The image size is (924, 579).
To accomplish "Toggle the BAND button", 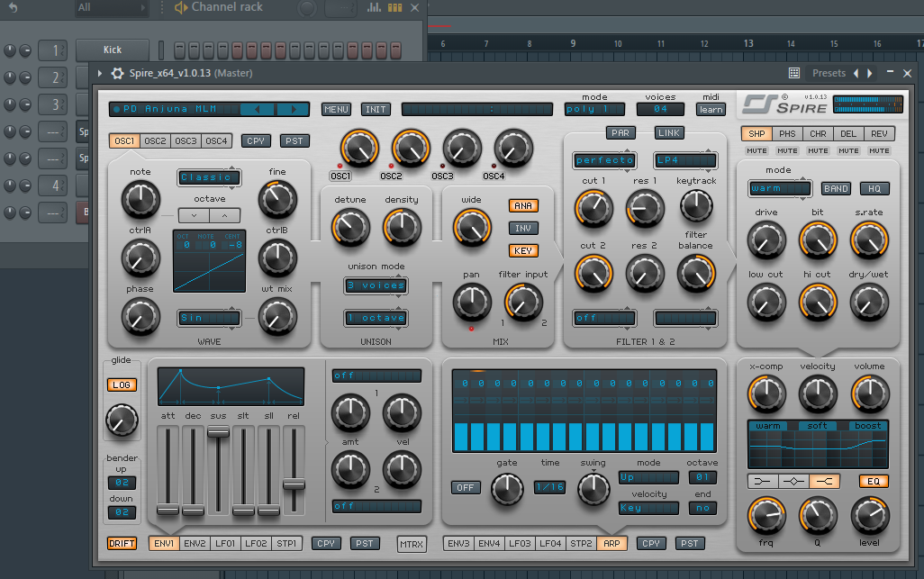I will pos(837,188).
